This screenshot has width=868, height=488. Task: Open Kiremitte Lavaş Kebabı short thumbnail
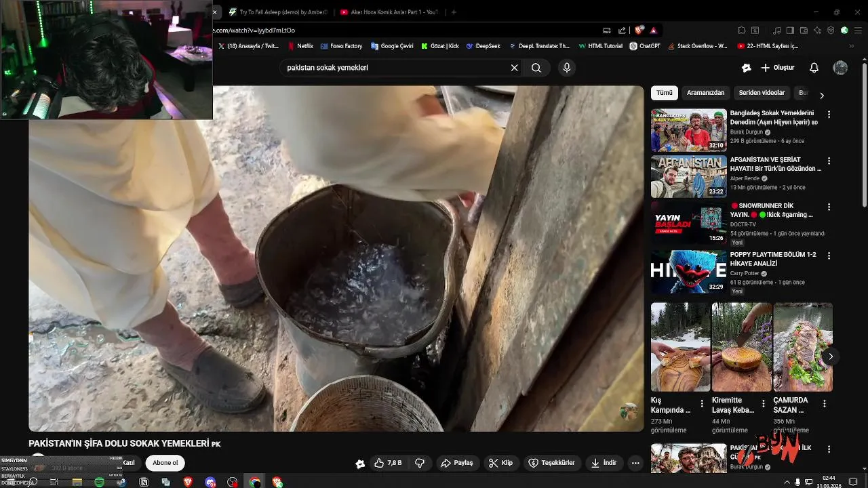tap(741, 347)
